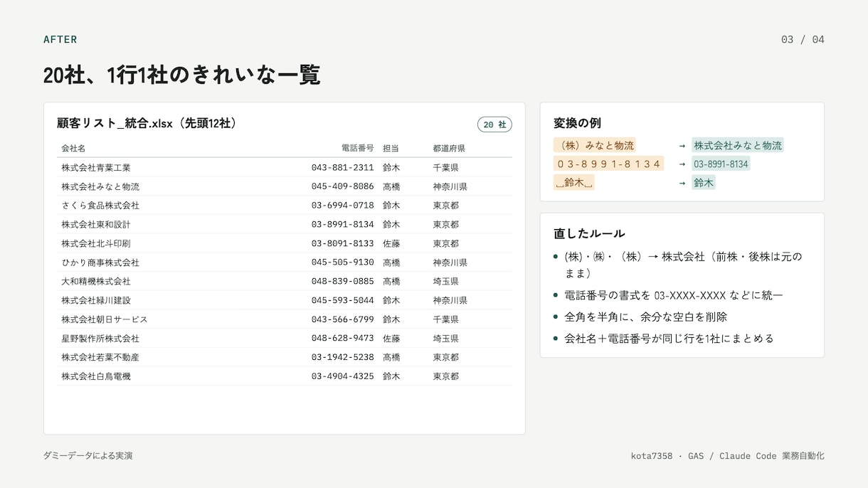This screenshot has width=868, height=488.
Task: Click the '直したルール' heading
Action: coord(589,233)
